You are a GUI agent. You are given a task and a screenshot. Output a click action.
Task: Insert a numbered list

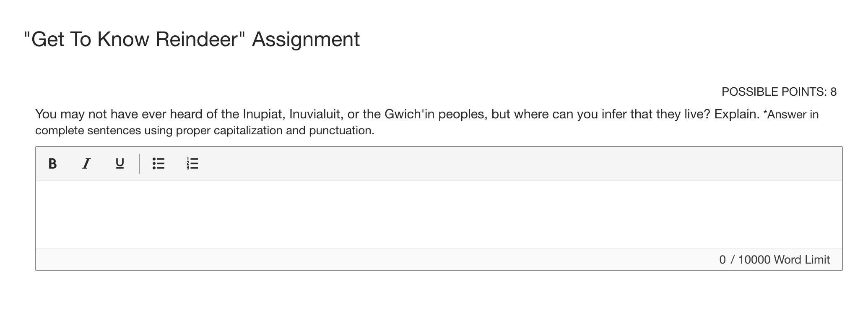click(192, 164)
